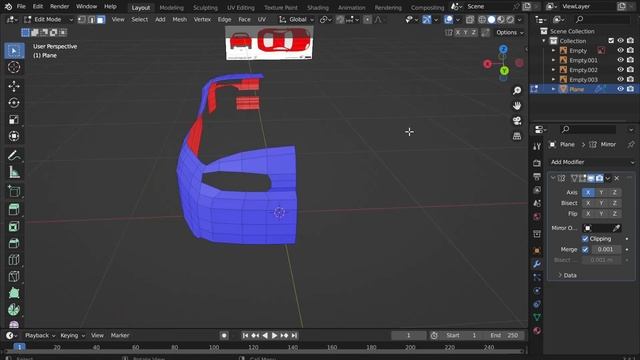The image size is (640, 360).
Task: Toggle the Clipping checkbox
Action: [585, 238]
